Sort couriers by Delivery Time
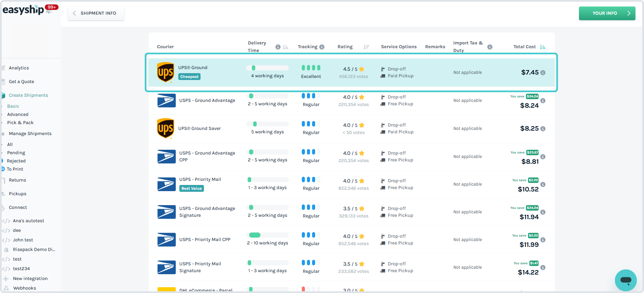Image resolution: width=644 pixels, height=293 pixels. point(286,47)
